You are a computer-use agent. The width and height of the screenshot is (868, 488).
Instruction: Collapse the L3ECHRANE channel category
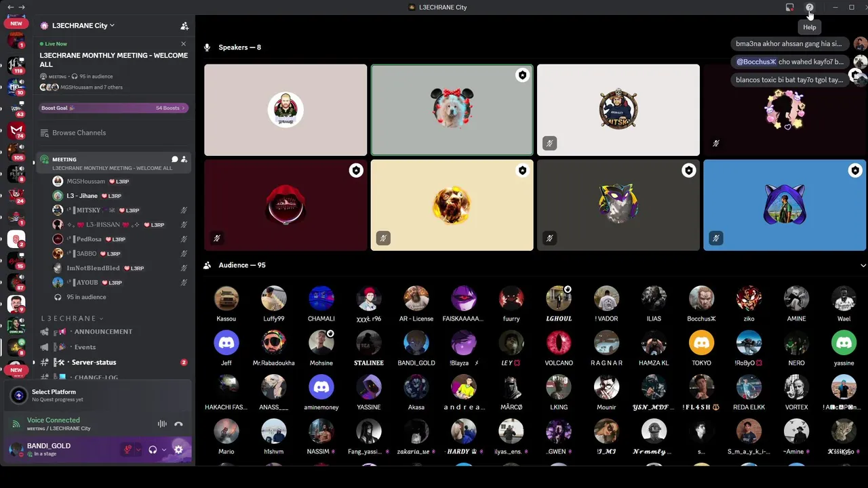[73, 319]
